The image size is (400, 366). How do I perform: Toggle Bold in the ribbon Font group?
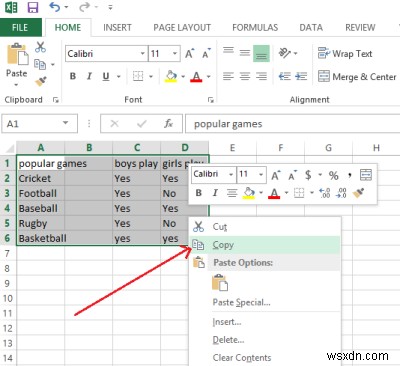tap(73, 76)
